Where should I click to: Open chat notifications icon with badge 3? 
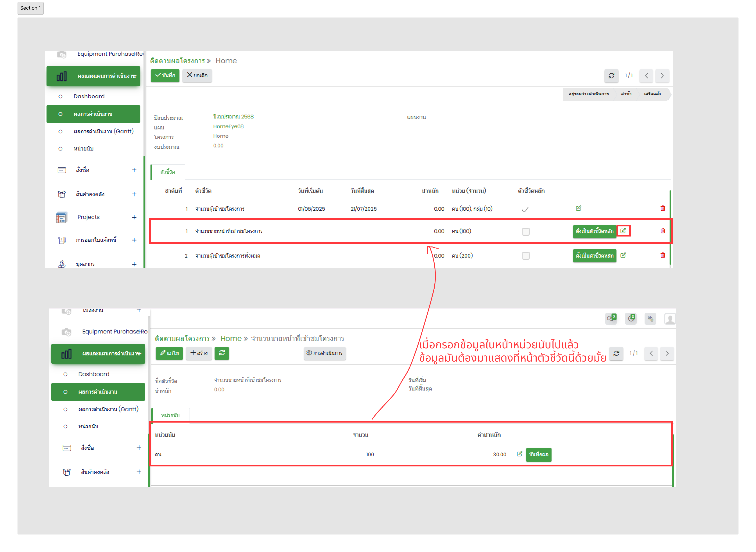(611, 318)
